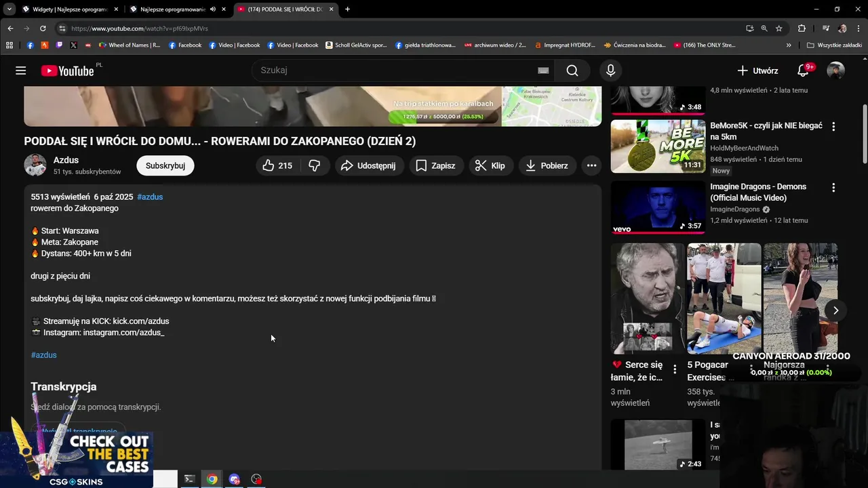This screenshot has height=488, width=868.
Task: Open the notifications bell
Action: (803, 70)
